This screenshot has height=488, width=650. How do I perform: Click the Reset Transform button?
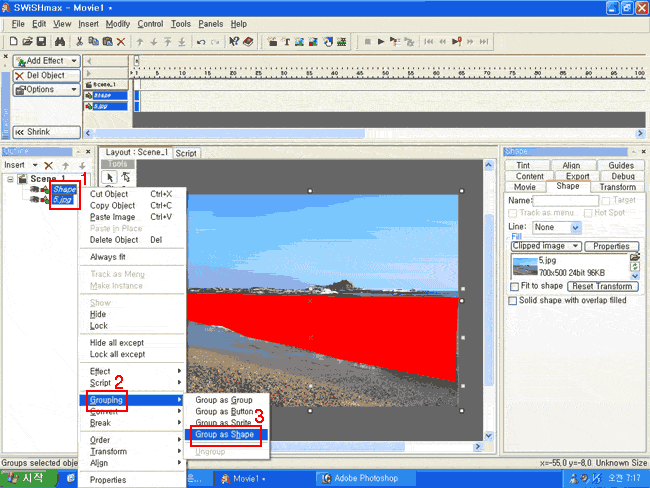[x=602, y=286]
